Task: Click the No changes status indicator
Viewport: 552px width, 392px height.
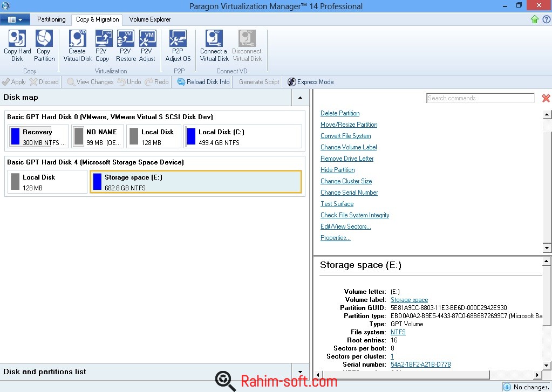Action: point(526,387)
